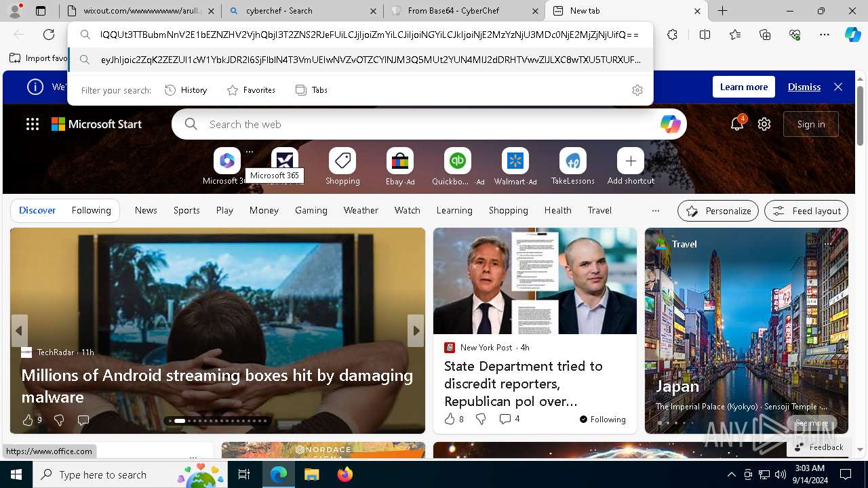The width and height of the screenshot is (868, 488).
Task: Dislike the Android streaming boxes article
Action: coord(59,420)
